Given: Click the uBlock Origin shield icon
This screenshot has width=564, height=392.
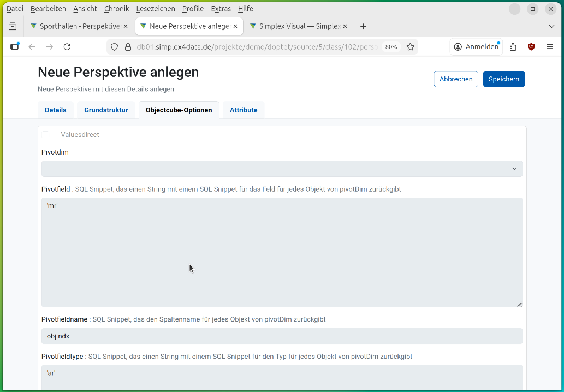Looking at the screenshot, I should click(531, 47).
